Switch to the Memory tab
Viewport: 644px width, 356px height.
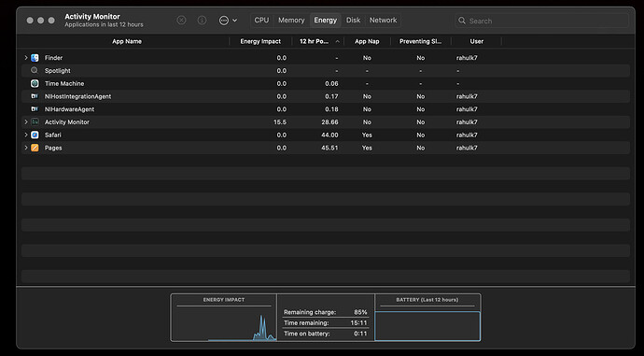tap(291, 21)
